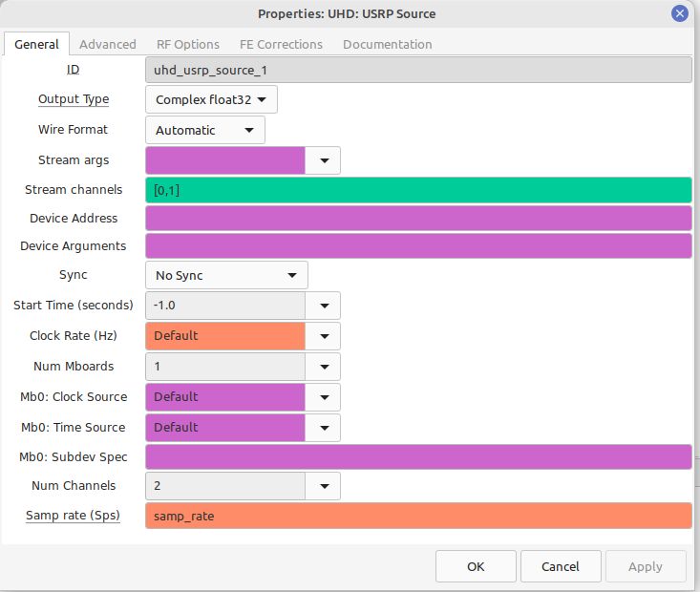
Task: Click the underlined ID label
Action: [x=74, y=70]
